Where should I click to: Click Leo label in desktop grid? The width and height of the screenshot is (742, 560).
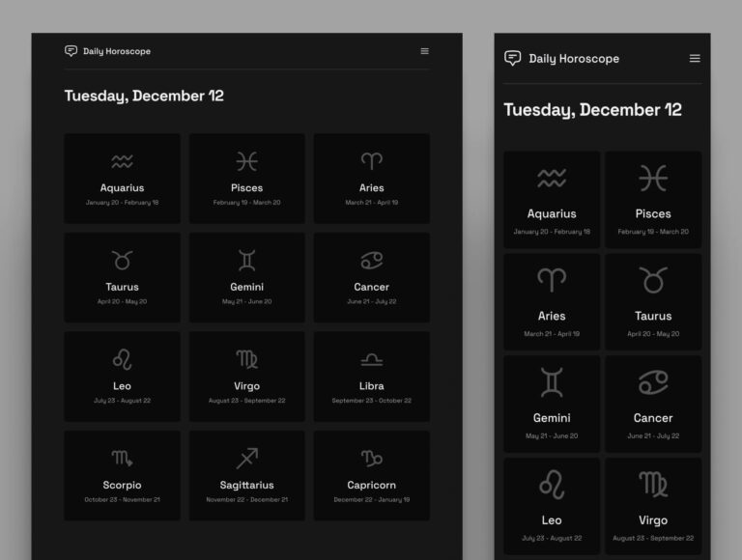122,386
